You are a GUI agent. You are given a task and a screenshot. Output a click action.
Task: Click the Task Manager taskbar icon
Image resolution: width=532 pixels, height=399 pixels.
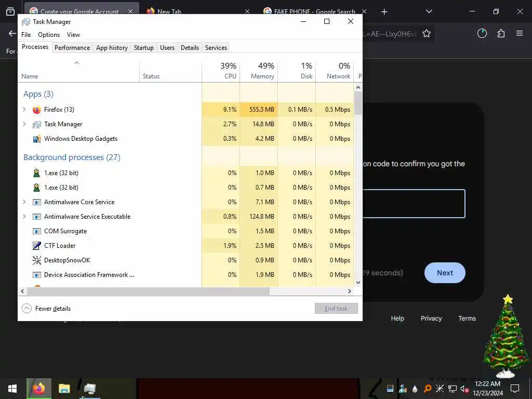pyautogui.click(x=89, y=389)
